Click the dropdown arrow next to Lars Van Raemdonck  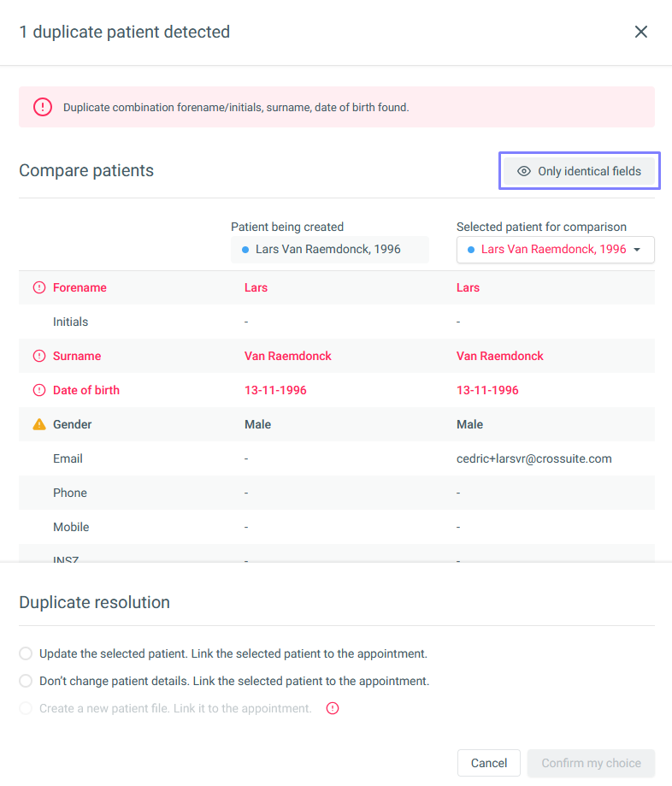637,250
